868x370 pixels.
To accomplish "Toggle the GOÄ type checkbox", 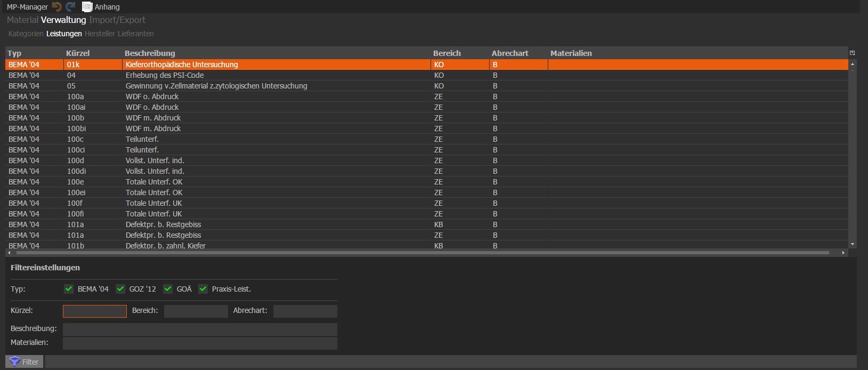I will [x=168, y=289].
